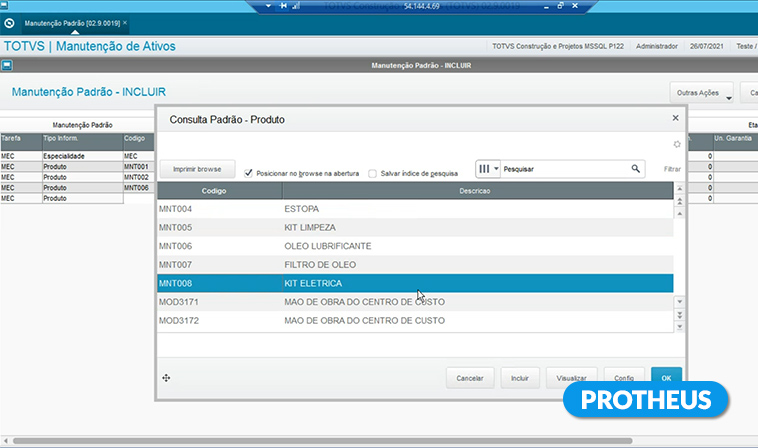758x448 pixels.
Task: Open the column index dropdown beside Pesquisar
Action: [487, 169]
